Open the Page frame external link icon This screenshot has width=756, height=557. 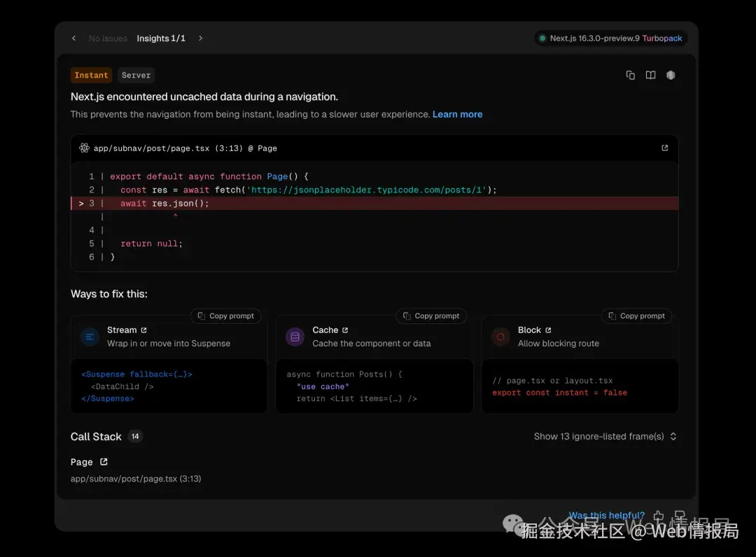coord(104,462)
